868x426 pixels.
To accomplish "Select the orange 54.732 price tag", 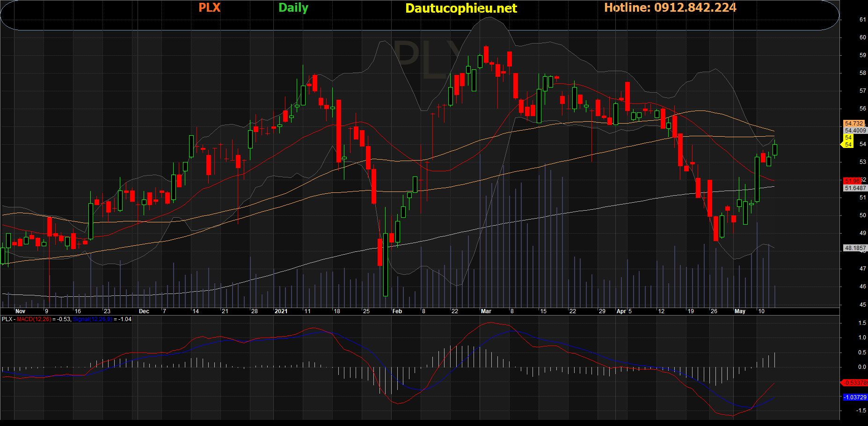I will [854, 124].
